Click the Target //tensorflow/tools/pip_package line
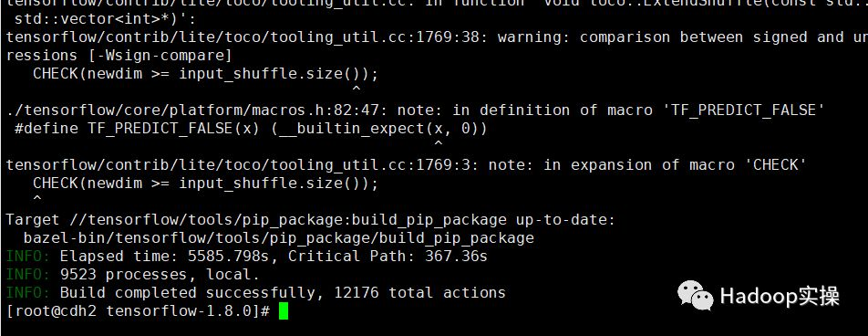868x336 pixels. click(310, 220)
